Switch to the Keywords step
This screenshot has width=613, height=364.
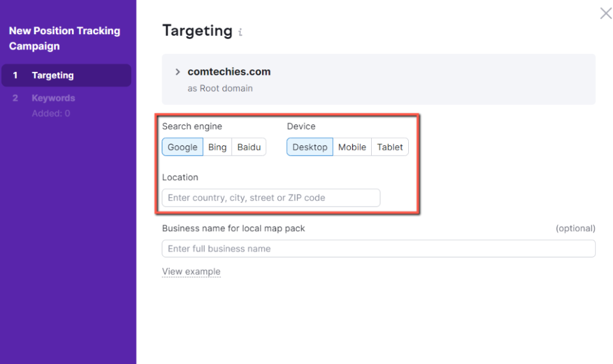tap(53, 98)
